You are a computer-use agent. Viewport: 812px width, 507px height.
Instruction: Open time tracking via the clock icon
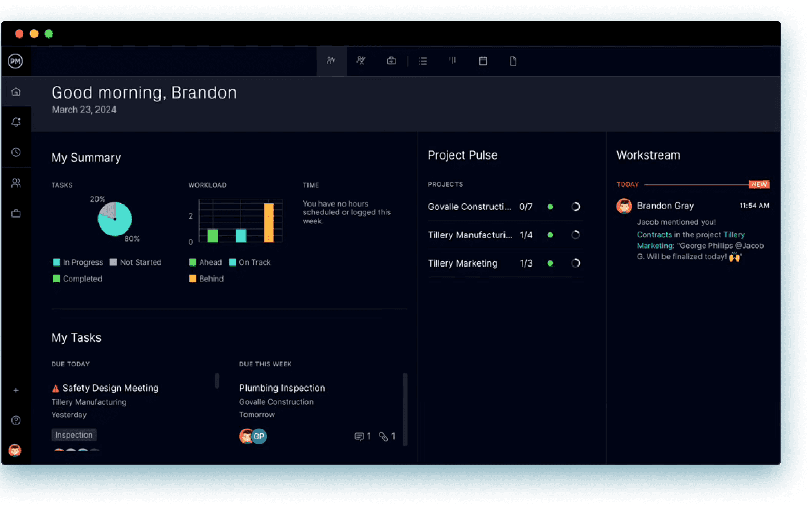(x=16, y=152)
